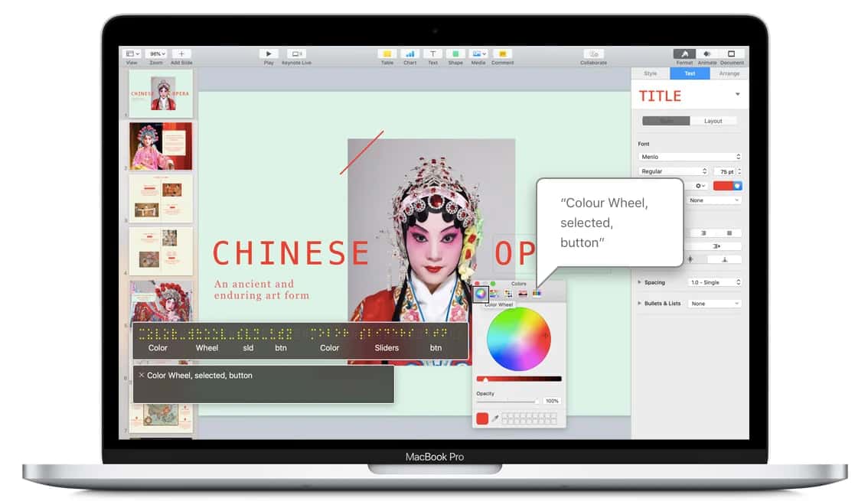Click the brightness slider under the wheel
This screenshot has width=868, height=501.
(x=519, y=379)
